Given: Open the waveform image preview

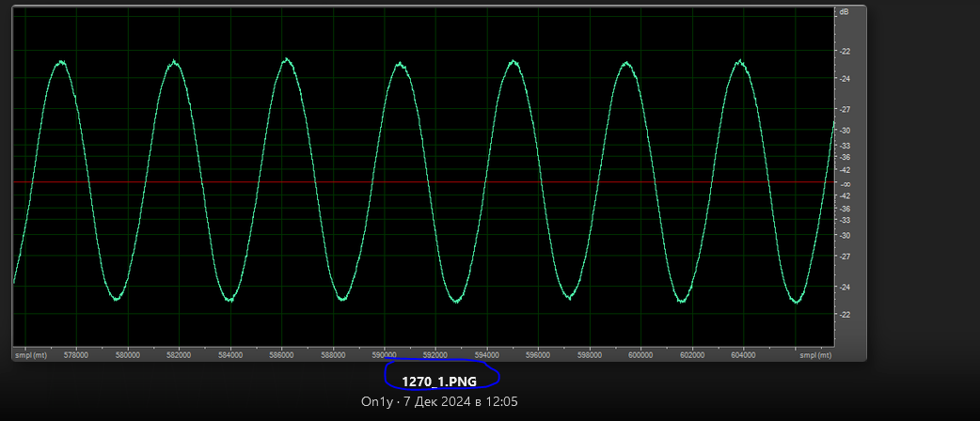Looking at the screenshot, I should 439,183.
